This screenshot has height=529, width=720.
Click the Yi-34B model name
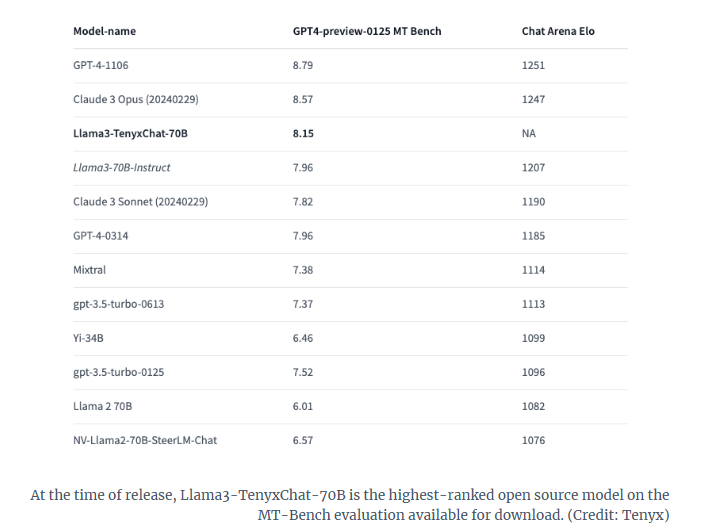[x=88, y=338]
